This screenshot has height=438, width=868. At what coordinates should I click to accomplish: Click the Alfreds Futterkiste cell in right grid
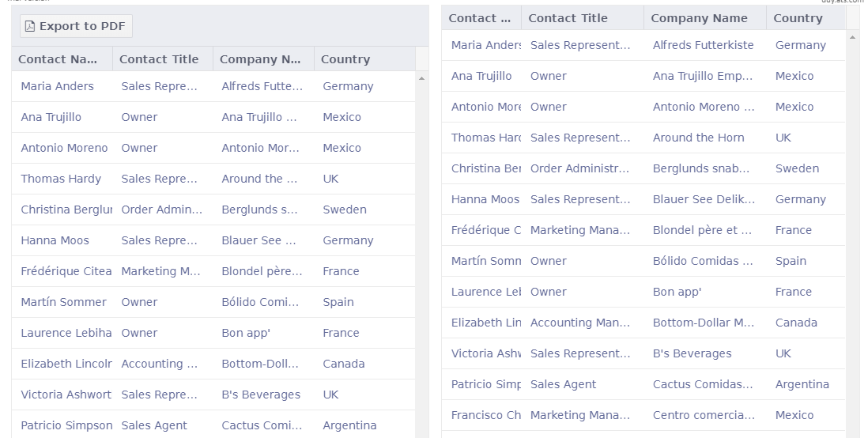703,45
